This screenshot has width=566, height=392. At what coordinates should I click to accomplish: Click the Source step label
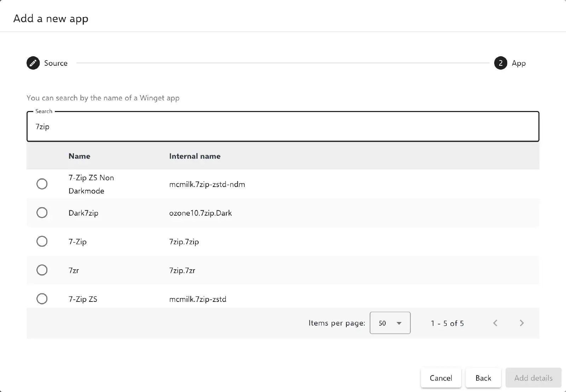56,63
